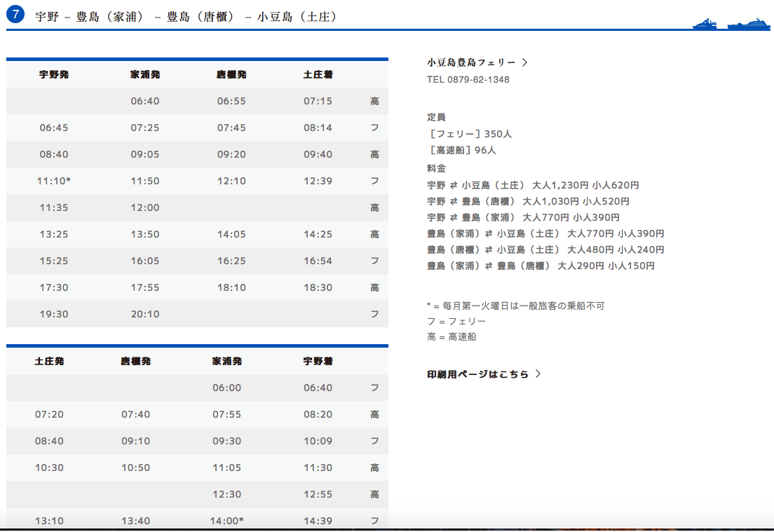The height and width of the screenshot is (532, 774).
Task: Open the 小豆島豊島フェリー operator link
Action: pyautogui.click(x=471, y=62)
